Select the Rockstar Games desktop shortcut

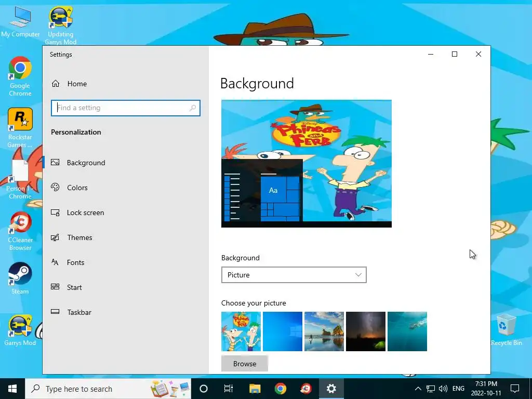point(20,128)
